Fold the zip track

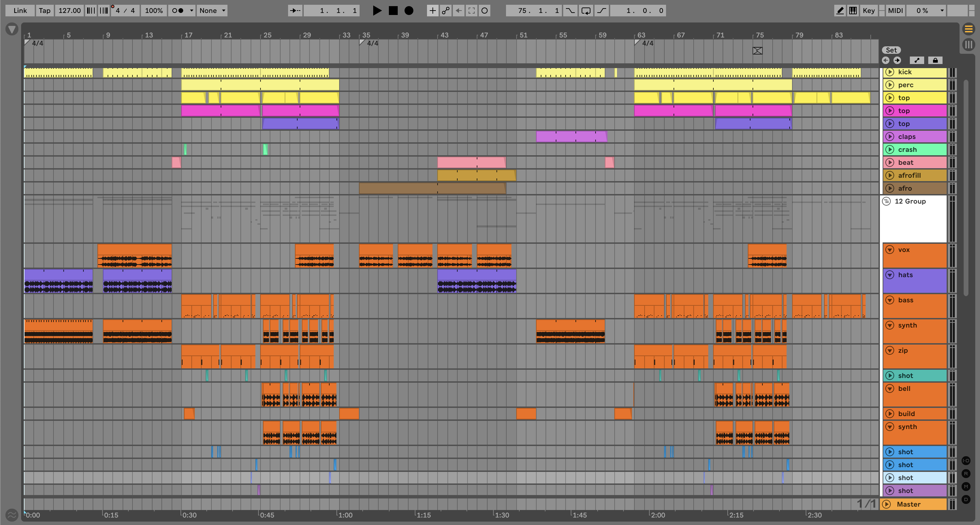click(x=889, y=350)
